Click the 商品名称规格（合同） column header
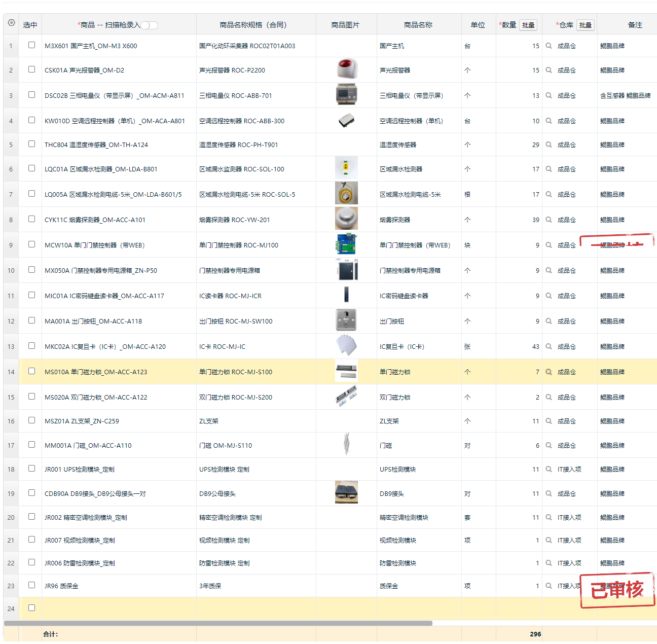The height and width of the screenshot is (644, 657). tap(255, 25)
